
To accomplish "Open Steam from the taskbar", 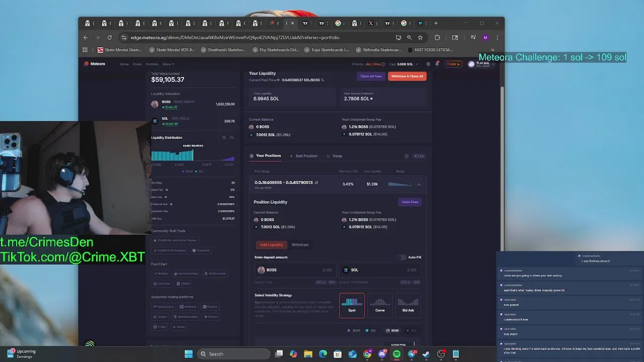I will click(426, 354).
